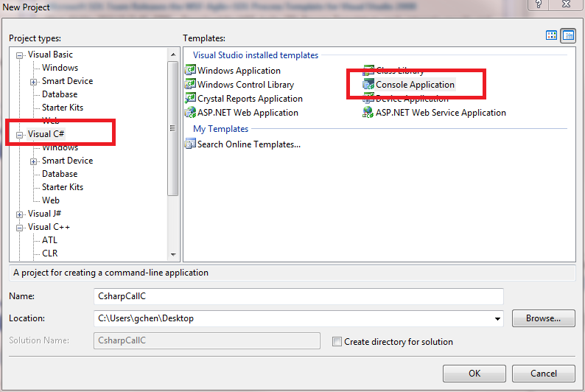Image resolution: width=585 pixels, height=392 pixels.
Task: Open the dialog help question mark
Action: tap(539, 4)
